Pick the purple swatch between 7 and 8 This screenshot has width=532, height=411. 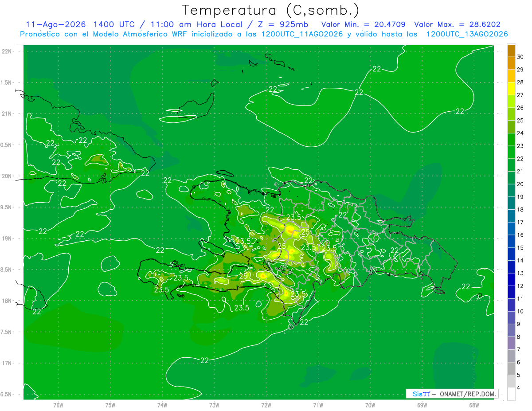511,343
